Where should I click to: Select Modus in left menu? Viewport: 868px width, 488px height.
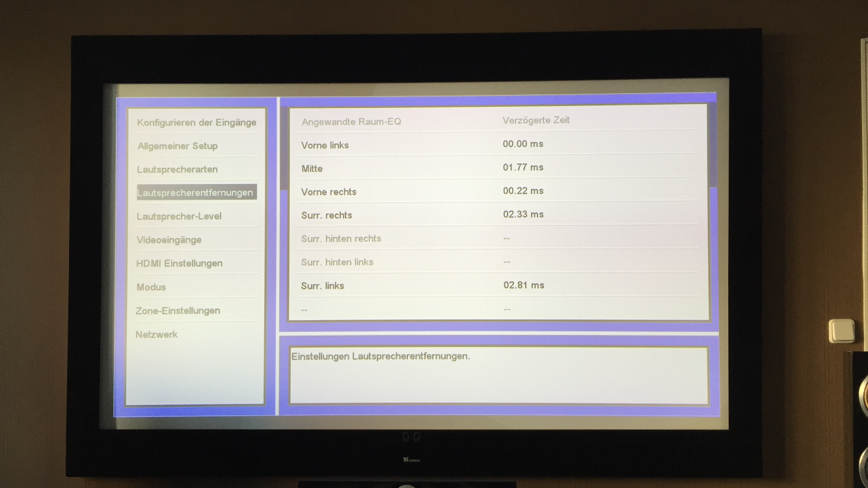point(151,287)
